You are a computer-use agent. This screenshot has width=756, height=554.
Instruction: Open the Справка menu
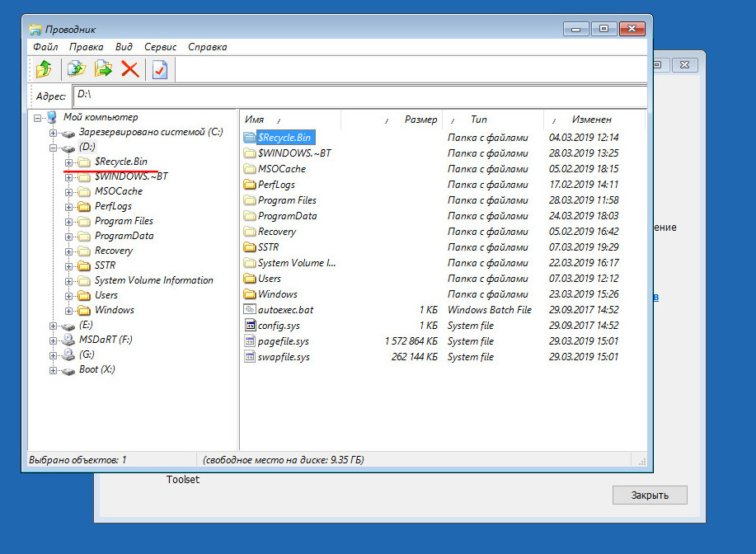pos(207,47)
